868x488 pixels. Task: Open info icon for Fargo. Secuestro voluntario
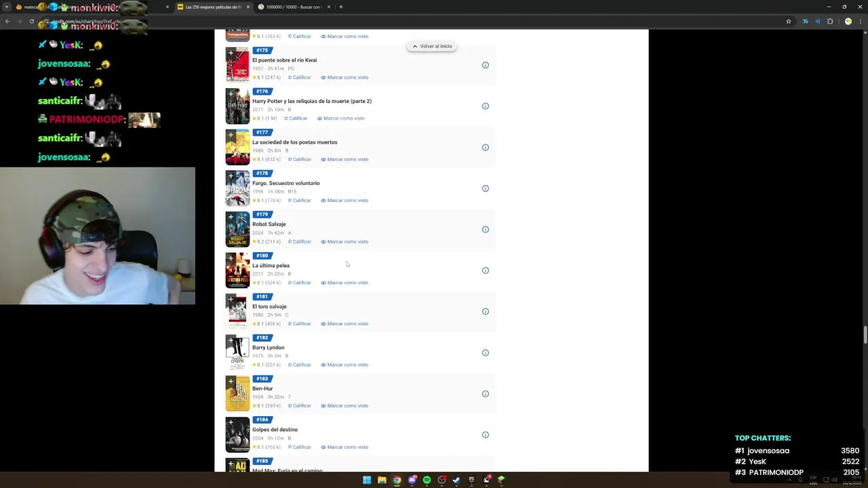(486, 188)
